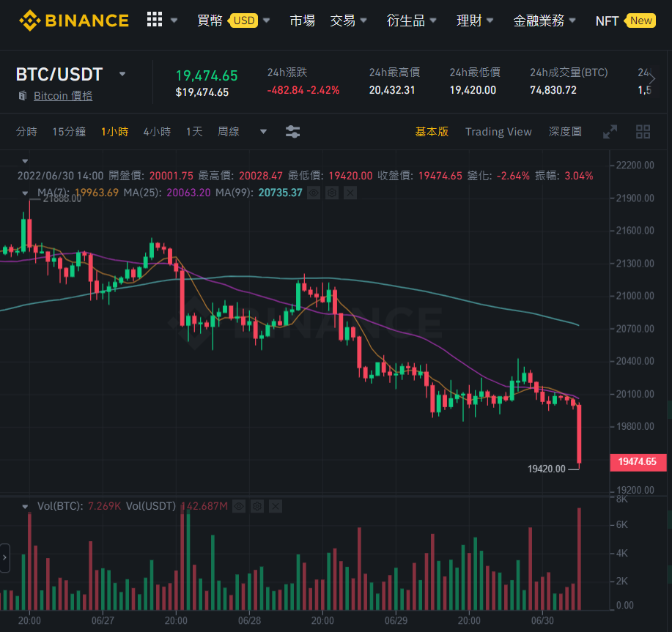Collapse the MA indicator legend arrow
This screenshot has height=632, width=672.
click(x=25, y=193)
